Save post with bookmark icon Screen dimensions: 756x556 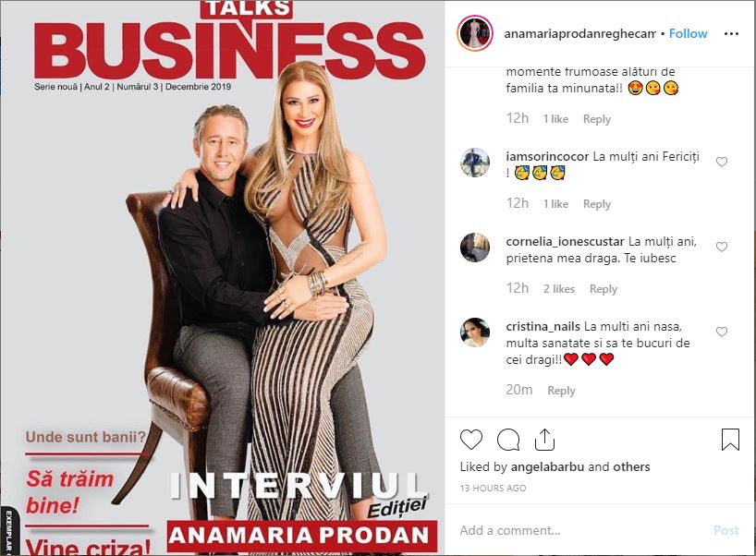pos(730,440)
